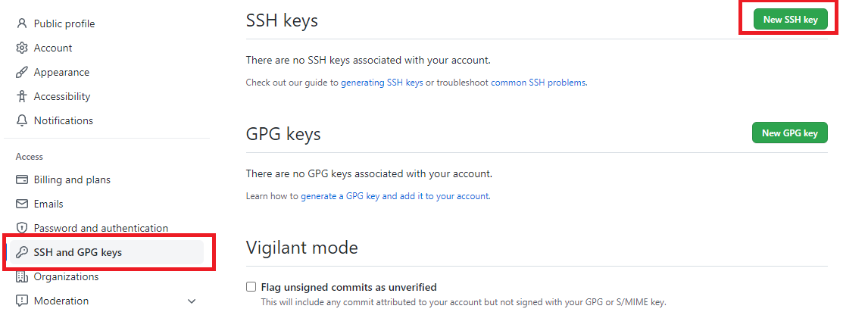The height and width of the screenshot is (312, 868).
Task: Open common SSH problems link
Action: point(538,83)
